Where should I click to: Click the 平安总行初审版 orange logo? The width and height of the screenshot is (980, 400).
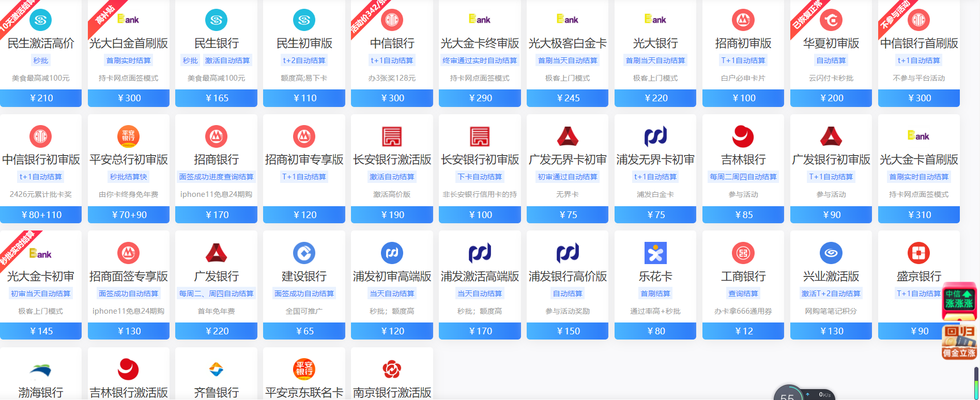[128, 136]
